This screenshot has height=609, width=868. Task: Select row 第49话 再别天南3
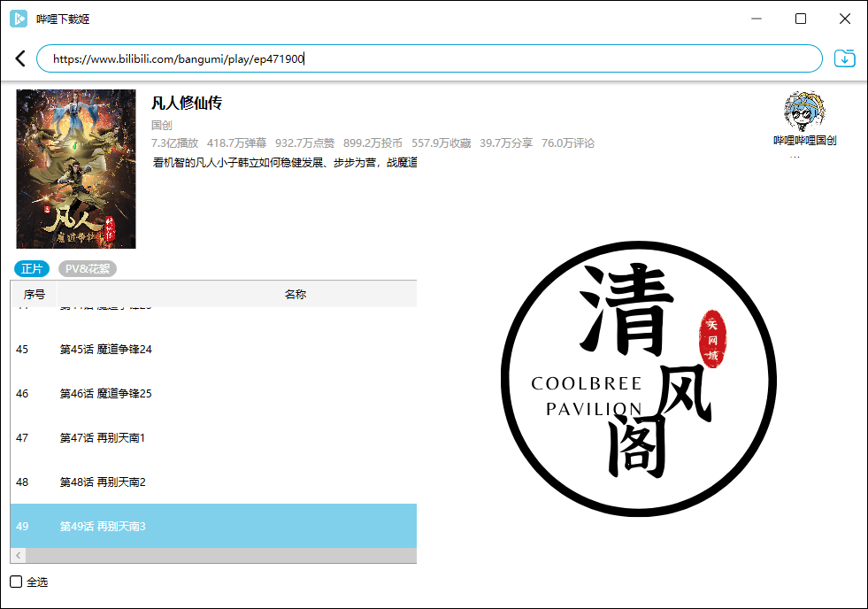tap(213, 526)
